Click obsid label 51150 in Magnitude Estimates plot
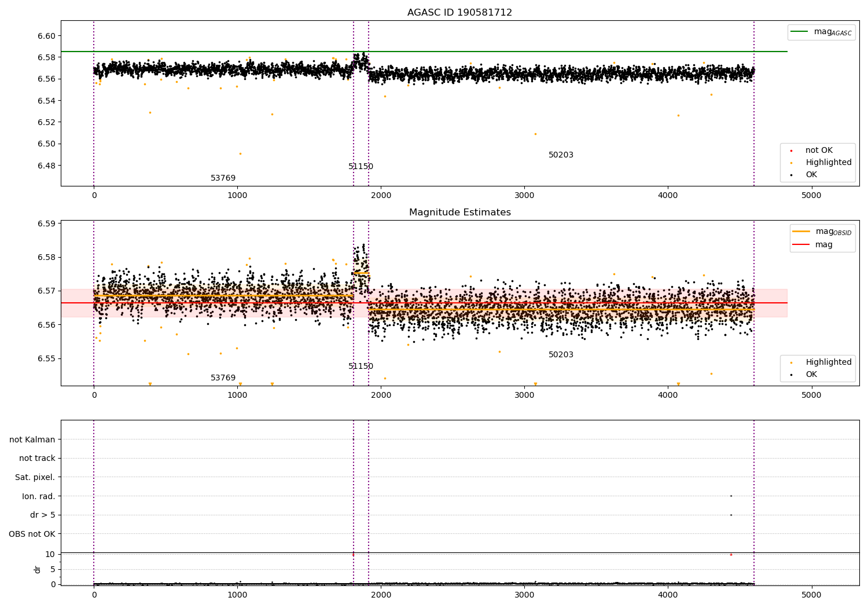868x608 pixels. point(361,366)
